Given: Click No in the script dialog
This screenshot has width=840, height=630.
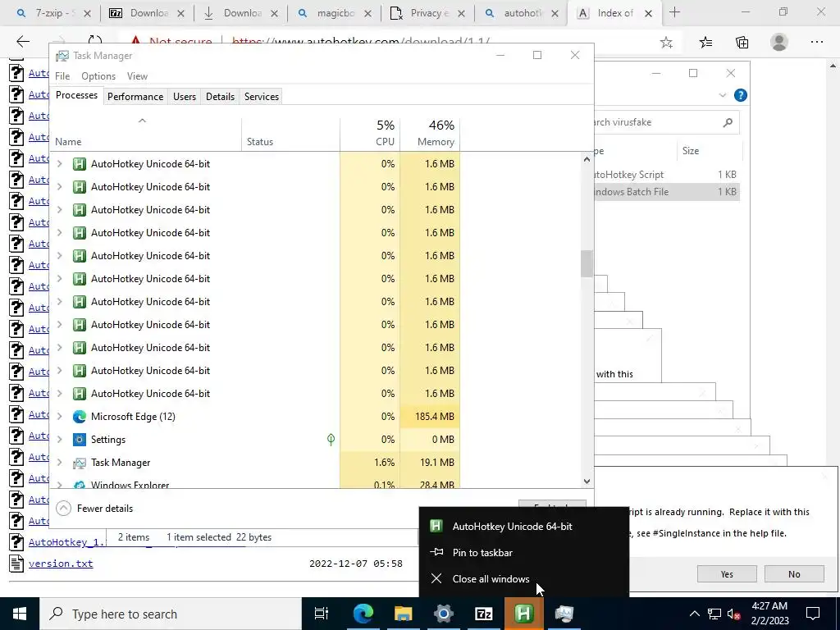Looking at the screenshot, I should tap(794, 573).
